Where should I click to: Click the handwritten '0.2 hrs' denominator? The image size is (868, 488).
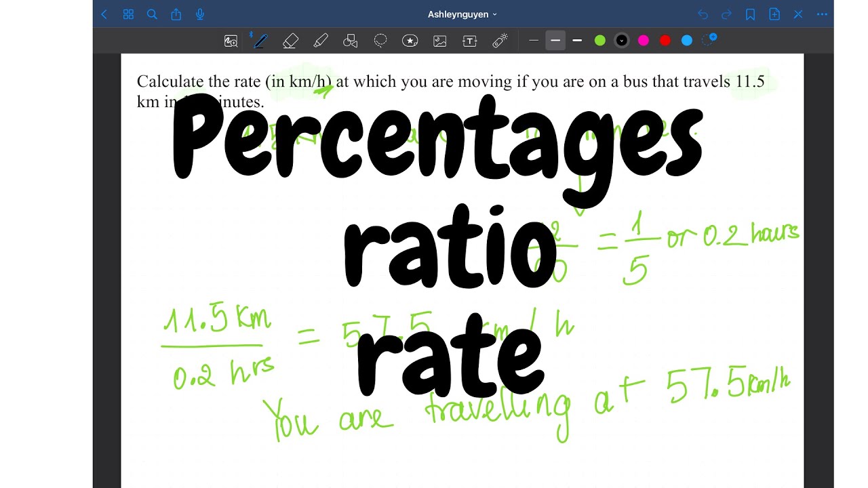point(224,372)
